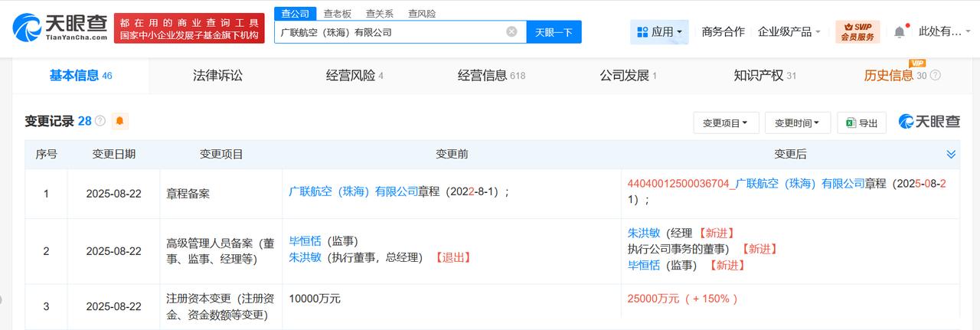Image resolution: width=980 pixels, height=330 pixels.
Task: Click the SVIP member service badge
Action: pos(857,32)
